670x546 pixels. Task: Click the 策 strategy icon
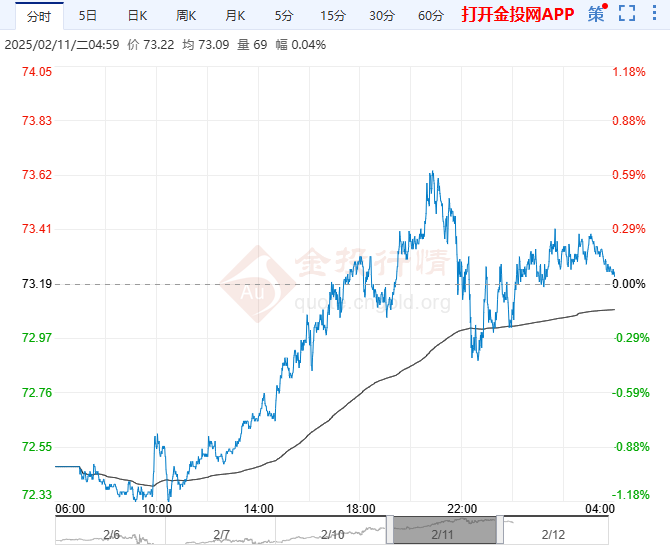tap(597, 14)
